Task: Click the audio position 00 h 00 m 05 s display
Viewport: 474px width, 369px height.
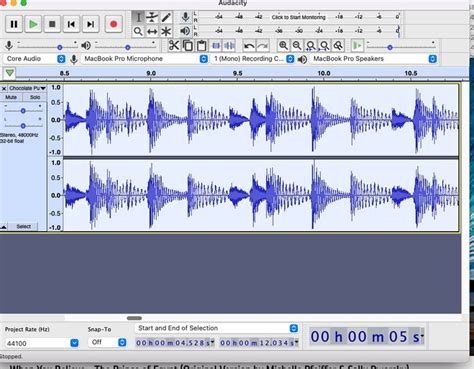Action: (367, 336)
